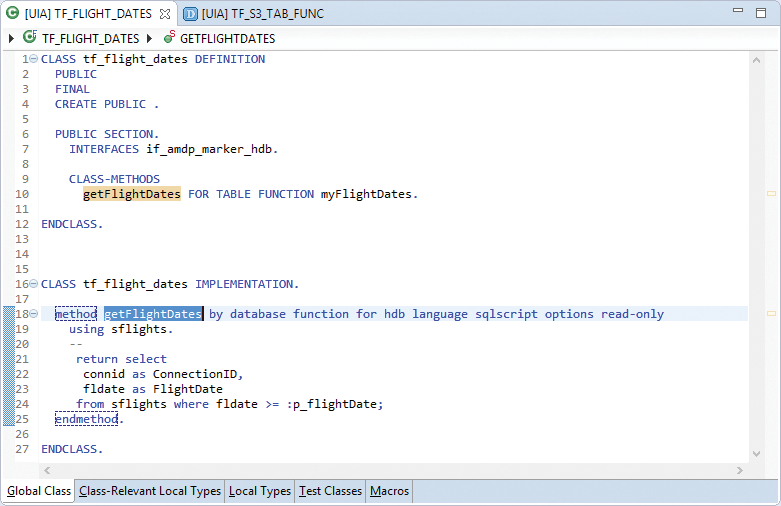Click overview ruler marker for line 10 occurrence
The width and height of the screenshot is (781, 506).
771,193
